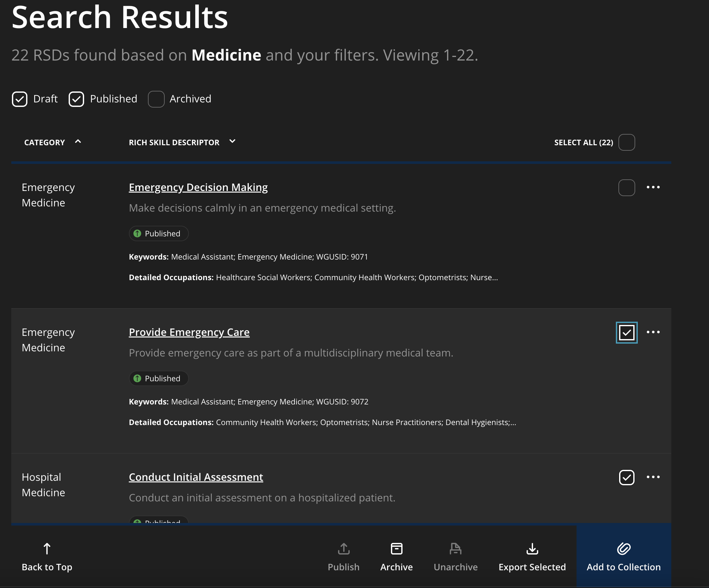The height and width of the screenshot is (588, 709).
Task: Toggle Category column sort chevron
Action: click(78, 142)
